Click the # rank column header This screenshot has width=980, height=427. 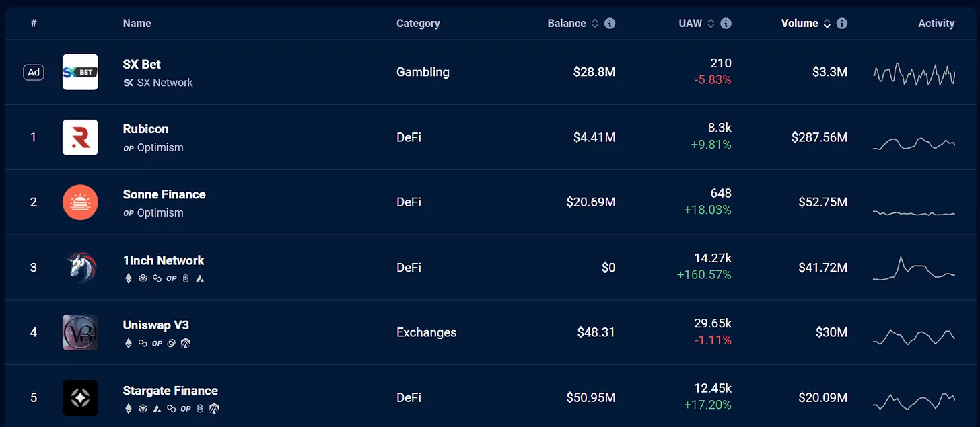click(34, 23)
